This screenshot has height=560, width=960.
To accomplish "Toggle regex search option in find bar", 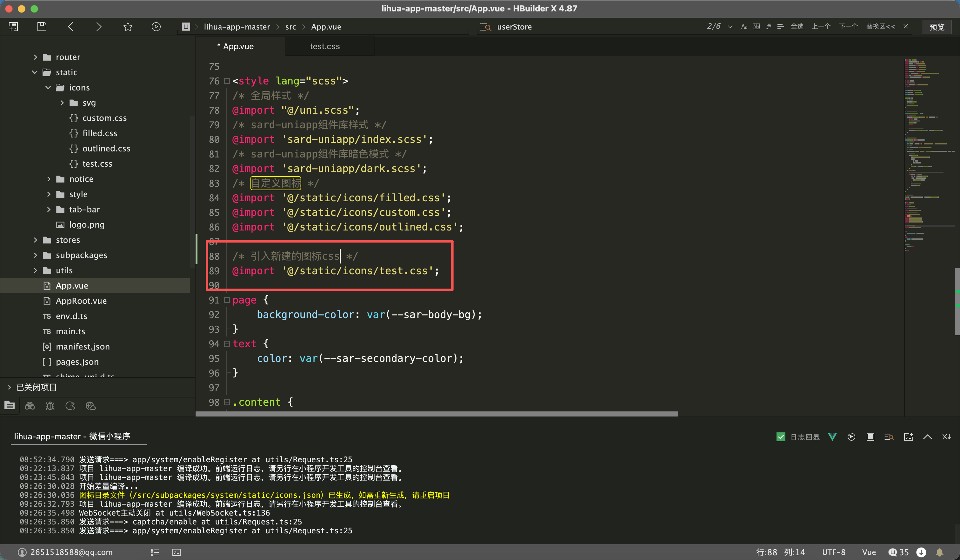I will [x=768, y=27].
